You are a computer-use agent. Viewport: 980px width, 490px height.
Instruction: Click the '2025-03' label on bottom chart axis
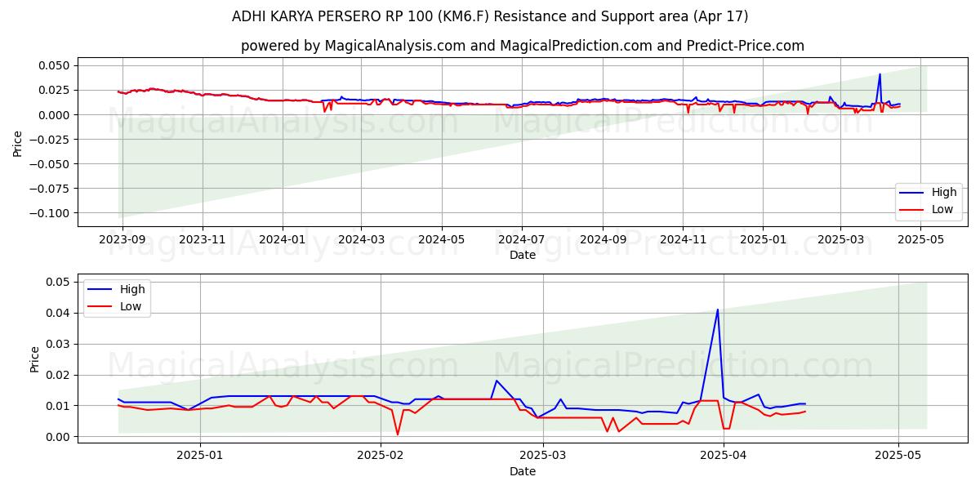pos(544,455)
